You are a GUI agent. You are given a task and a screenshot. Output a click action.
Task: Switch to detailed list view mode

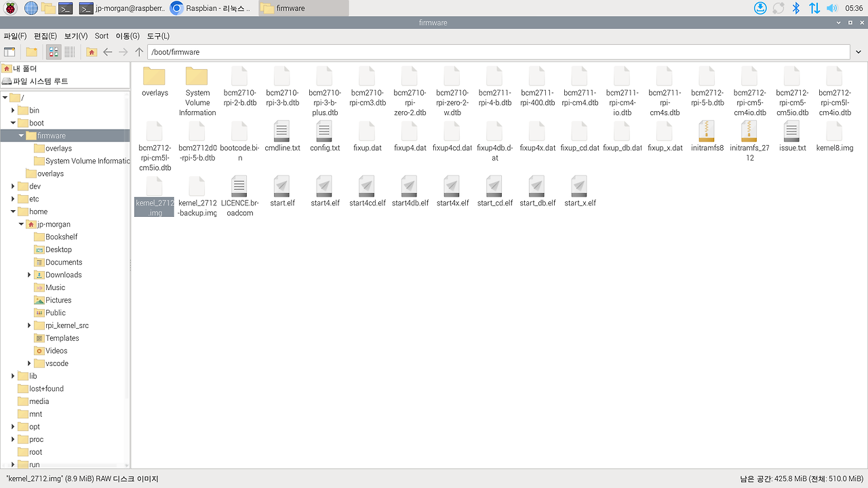click(x=71, y=52)
